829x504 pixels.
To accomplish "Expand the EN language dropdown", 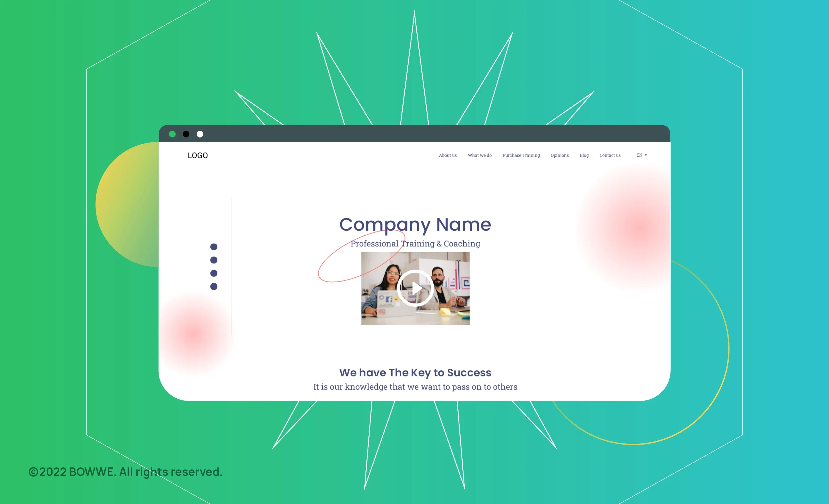I will 641,155.
